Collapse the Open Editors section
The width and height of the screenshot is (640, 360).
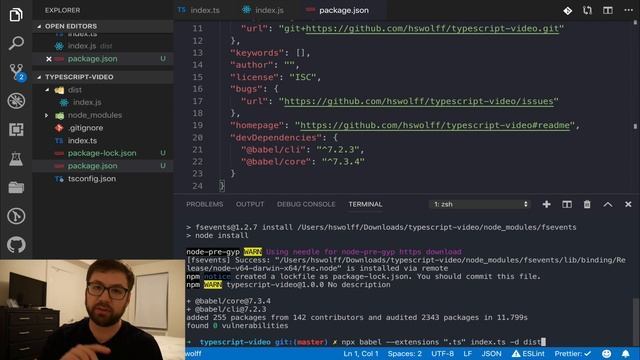tap(103, 26)
